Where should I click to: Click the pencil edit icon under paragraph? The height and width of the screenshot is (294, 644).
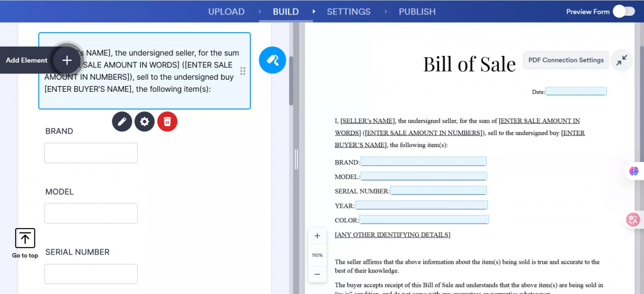point(122,121)
